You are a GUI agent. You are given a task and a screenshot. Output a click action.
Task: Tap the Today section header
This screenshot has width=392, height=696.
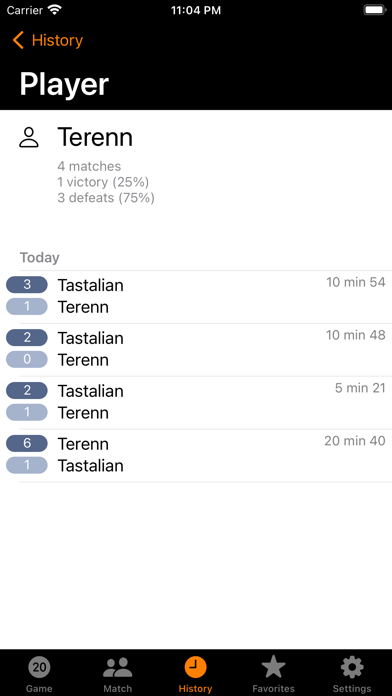click(x=40, y=257)
